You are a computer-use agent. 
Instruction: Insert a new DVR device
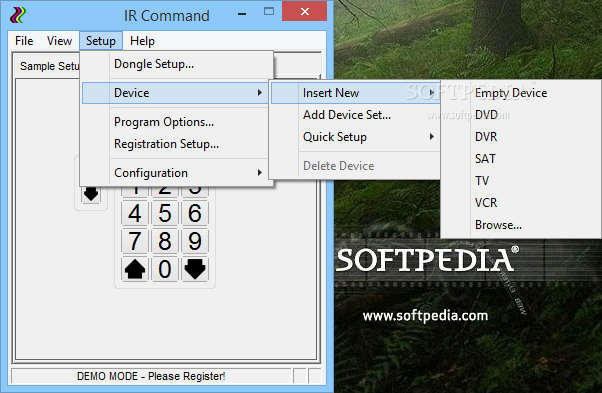(x=521, y=137)
